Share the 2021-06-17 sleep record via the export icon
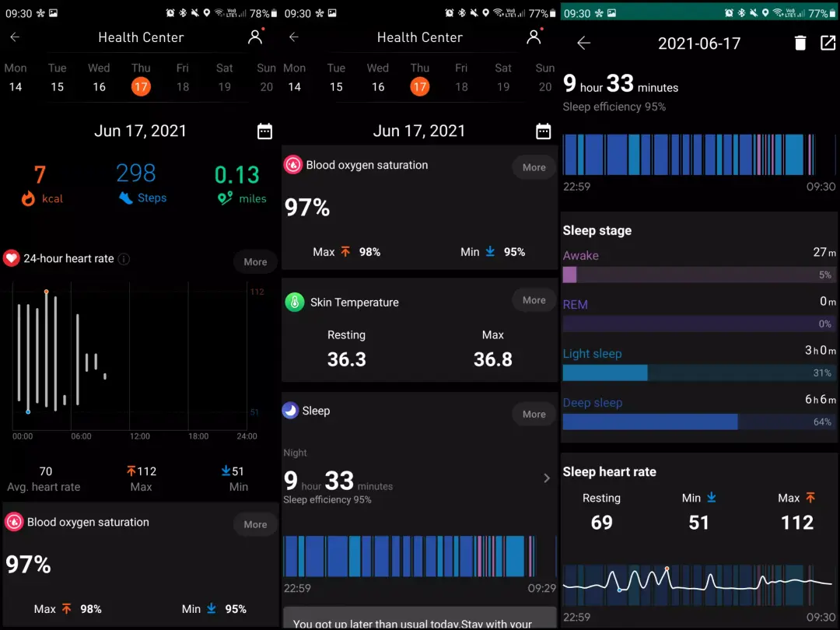Screen dimensions: 840x630 click(828, 43)
